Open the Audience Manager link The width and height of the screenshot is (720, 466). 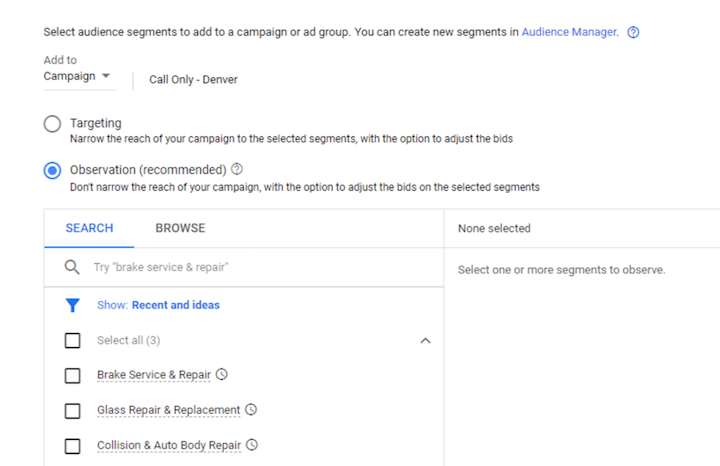click(569, 32)
